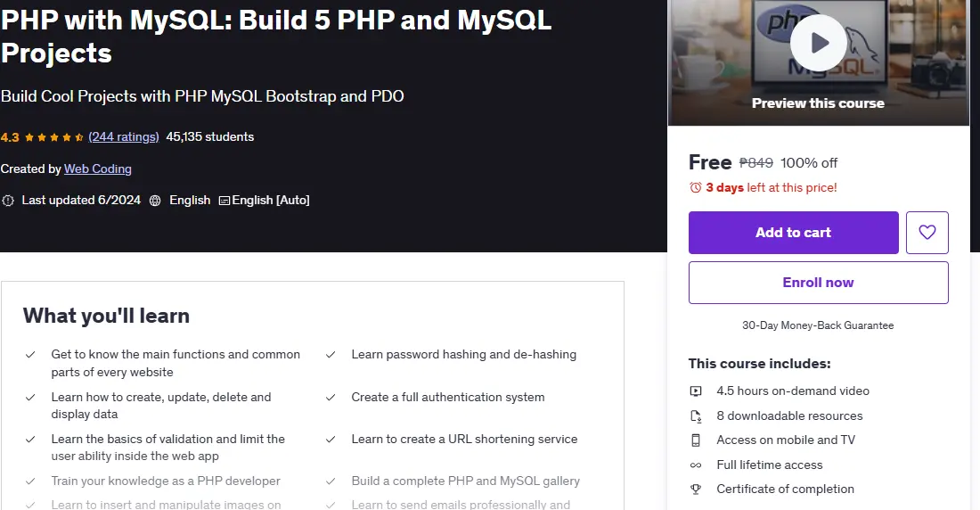Click the on-demand video icon

[696, 391]
